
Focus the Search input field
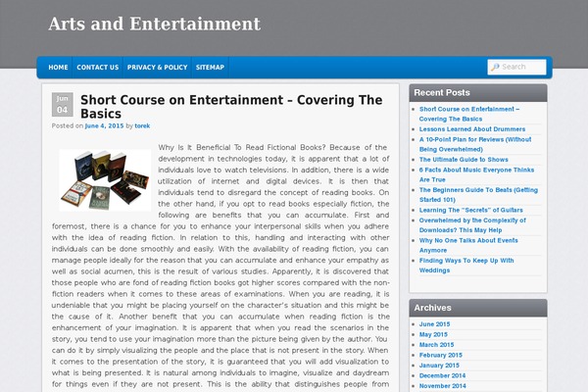pyautogui.click(x=516, y=67)
